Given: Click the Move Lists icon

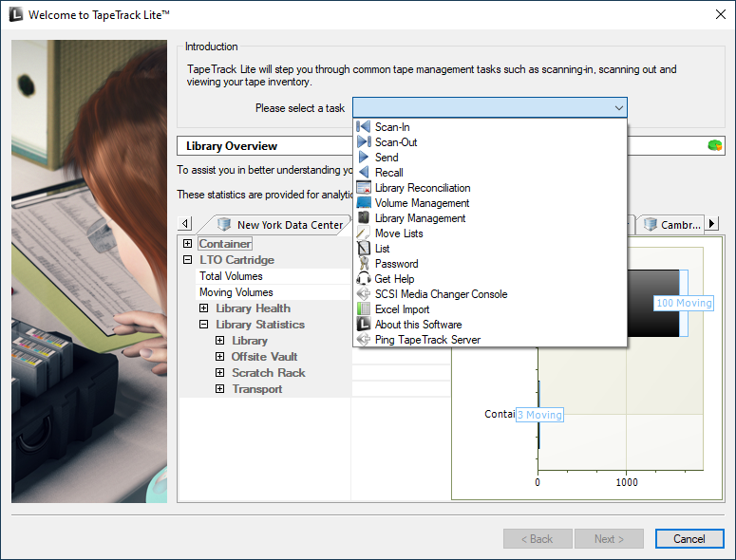Looking at the screenshot, I should click(x=364, y=233).
